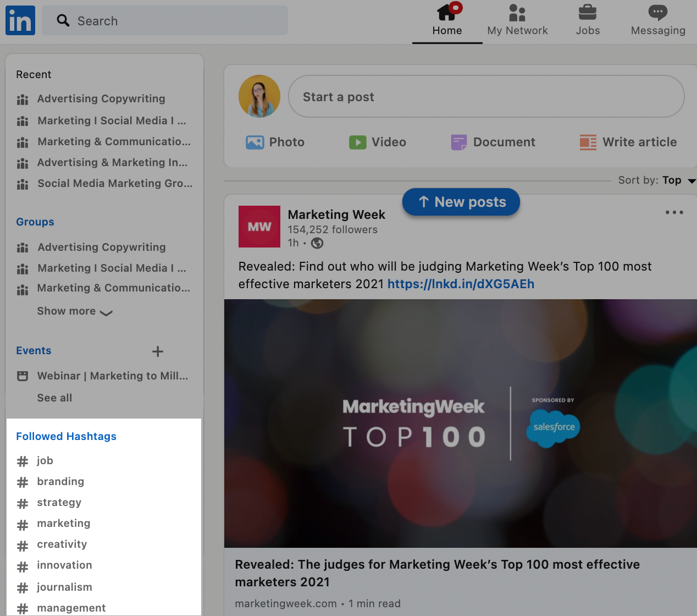The width and height of the screenshot is (697, 616).
Task: Open the marketing hashtag
Action: (64, 524)
